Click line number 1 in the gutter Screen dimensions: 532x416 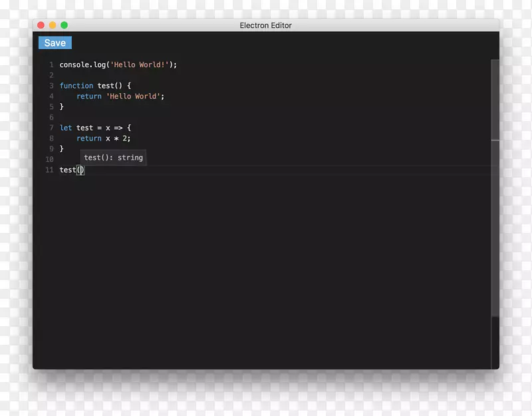point(51,65)
